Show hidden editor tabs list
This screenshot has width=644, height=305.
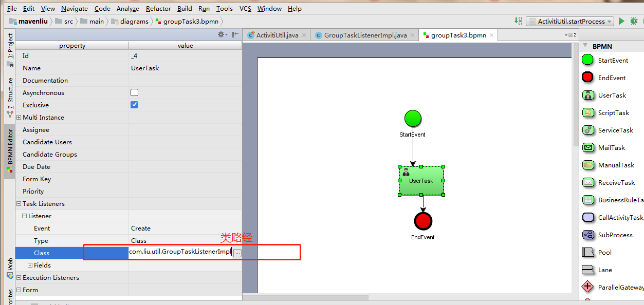[x=570, y=35]
